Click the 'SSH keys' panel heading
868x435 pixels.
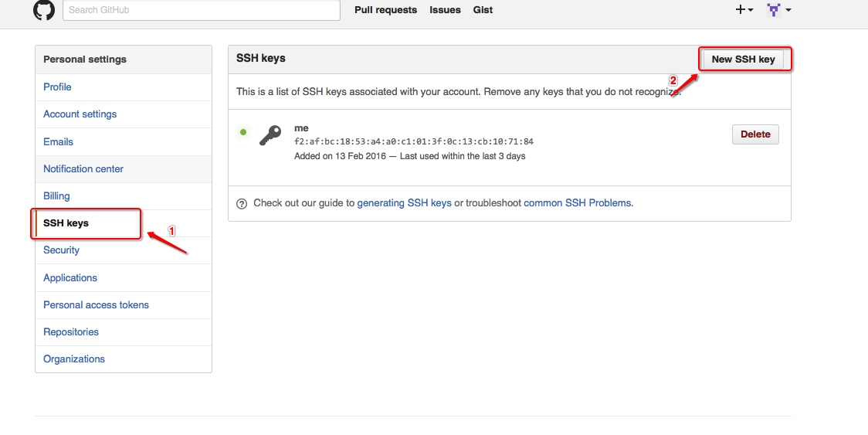(x=261, y=58)
